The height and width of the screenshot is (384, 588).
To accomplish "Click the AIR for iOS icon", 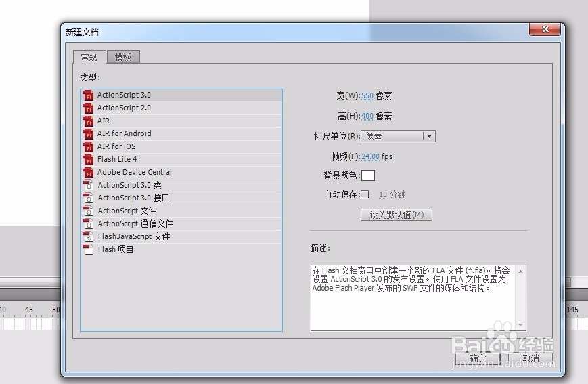I will click(x=88, y=146).
